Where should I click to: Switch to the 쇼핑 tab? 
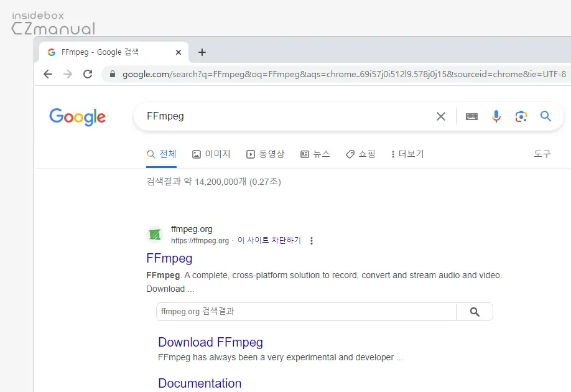[x=360, y=154]
